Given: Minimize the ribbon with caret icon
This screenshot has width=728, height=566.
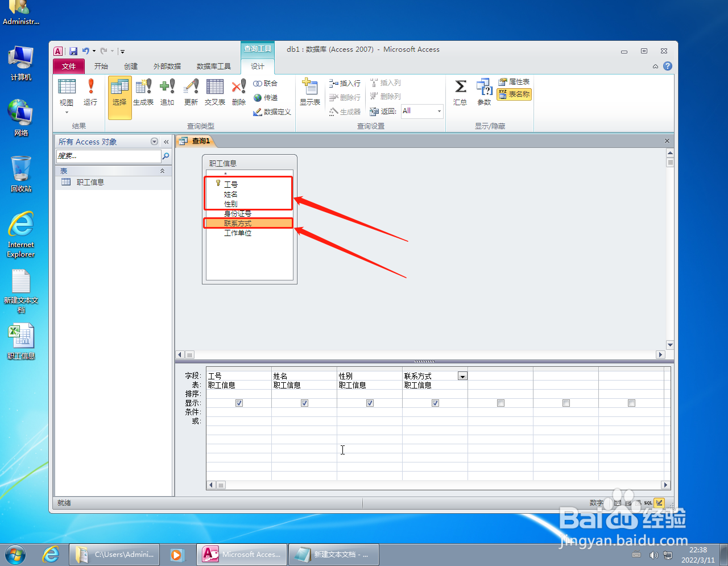Looking at the screenshot, I should [x=655, y=66].
